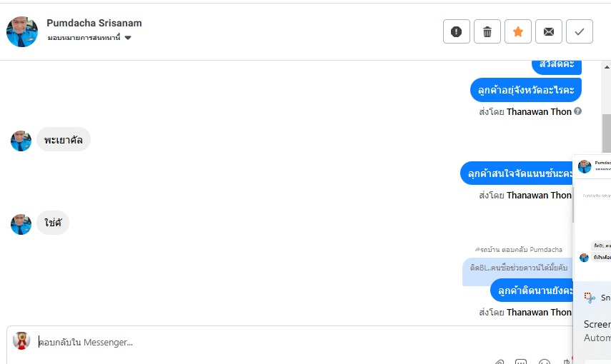Open the emoji picker smiley icon
Screen dimensions: 611x364
click(545, 361)
